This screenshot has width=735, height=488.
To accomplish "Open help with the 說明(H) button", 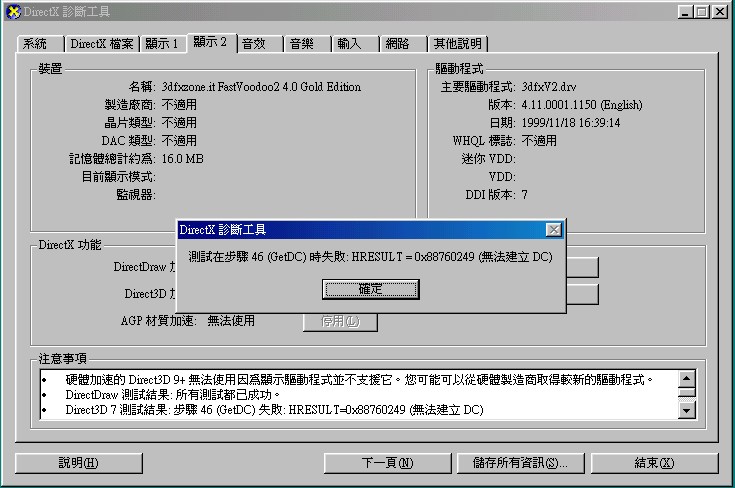I will click(x=78, y=463).
